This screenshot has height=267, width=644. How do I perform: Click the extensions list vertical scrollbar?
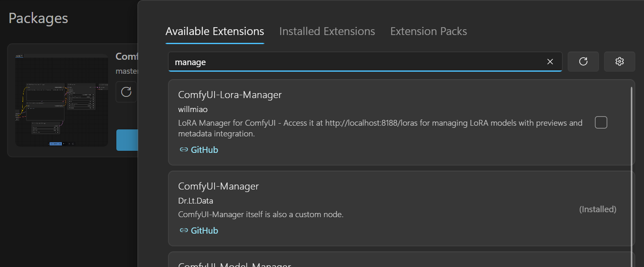(x=632, y=165)
